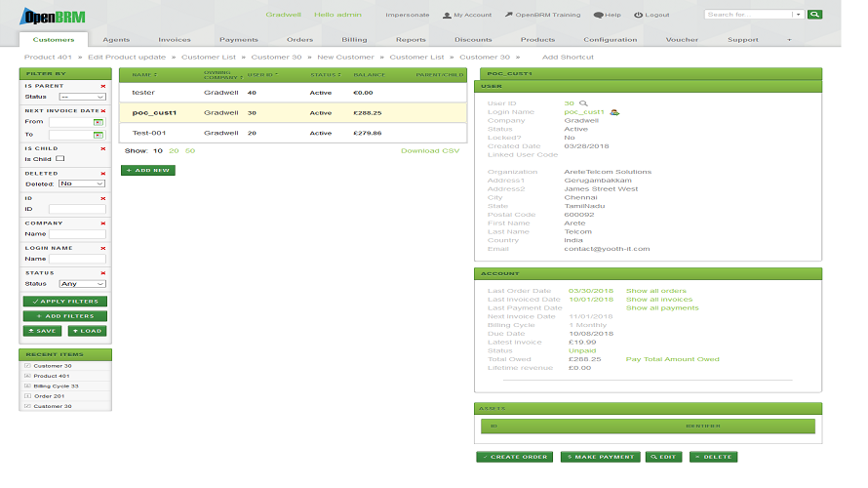This screenshot has width=868, height=488.
Task: Open the Deleted dropdown set to No
Action: 82,183
